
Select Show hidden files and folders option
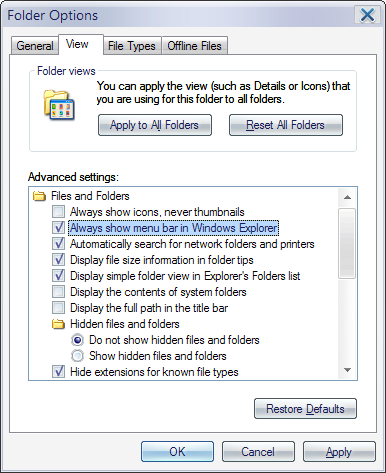click(x=77, y=356)
